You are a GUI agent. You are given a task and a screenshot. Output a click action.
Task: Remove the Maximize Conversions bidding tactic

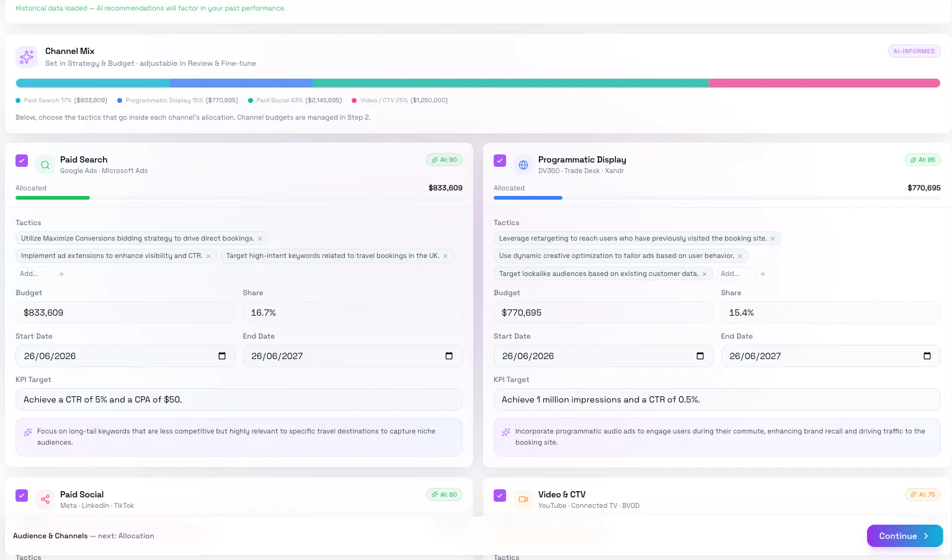(260, 239)
